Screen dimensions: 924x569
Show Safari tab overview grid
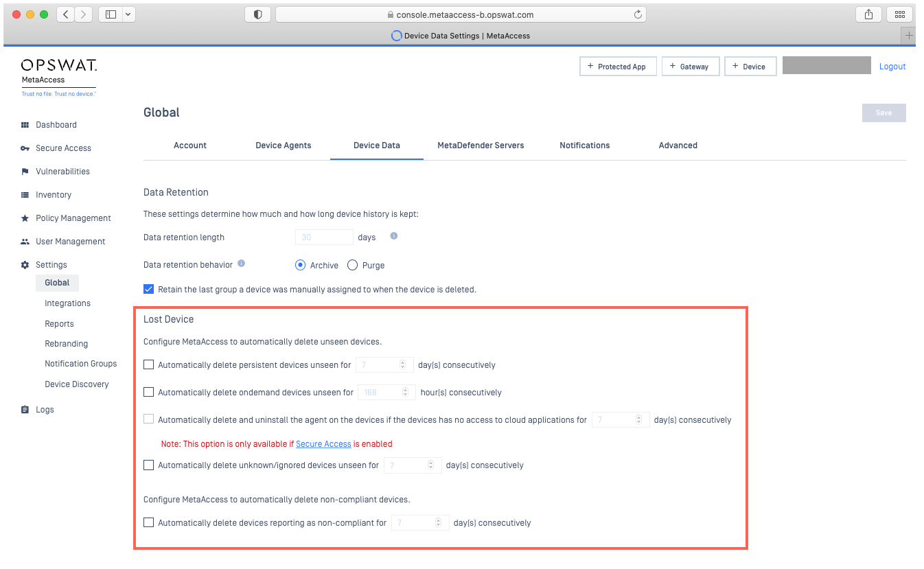point(900,14)
